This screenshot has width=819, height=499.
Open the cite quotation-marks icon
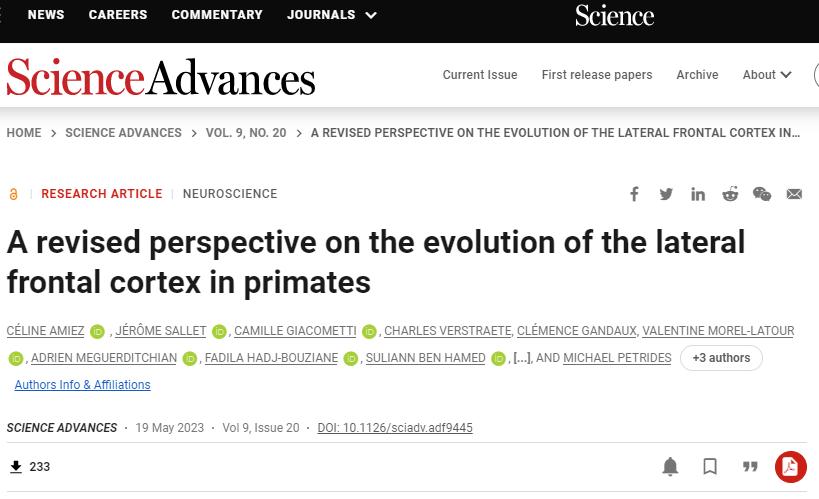pos(750,467)
